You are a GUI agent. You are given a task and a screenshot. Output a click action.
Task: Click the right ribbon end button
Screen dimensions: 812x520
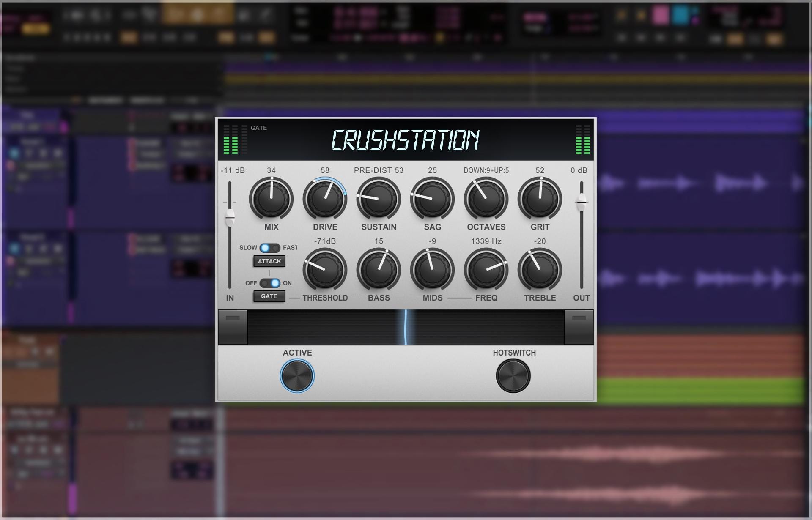click(579, 327)
